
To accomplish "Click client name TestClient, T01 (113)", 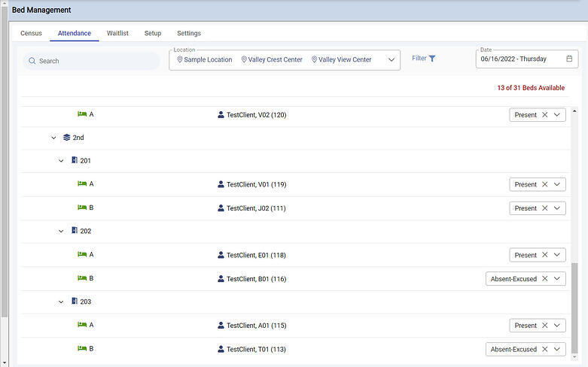I will pyautogui.click(x=256, y=349).
